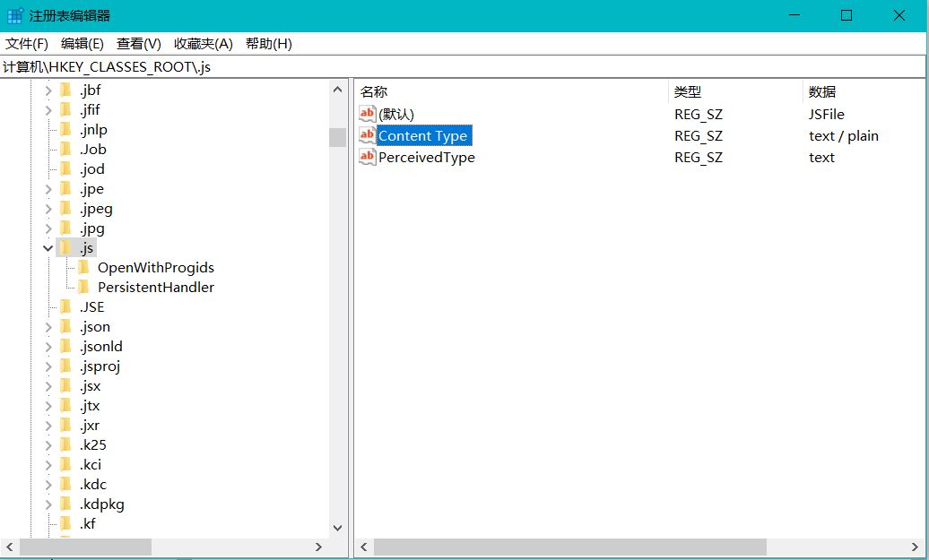The height and width of the screenshot is (560, 929).
Task: Expand the .json key chevron
Action: [48, 326]
